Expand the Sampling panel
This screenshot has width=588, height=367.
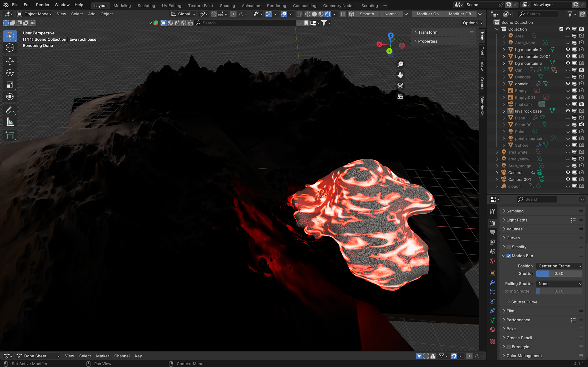(542, 211)
